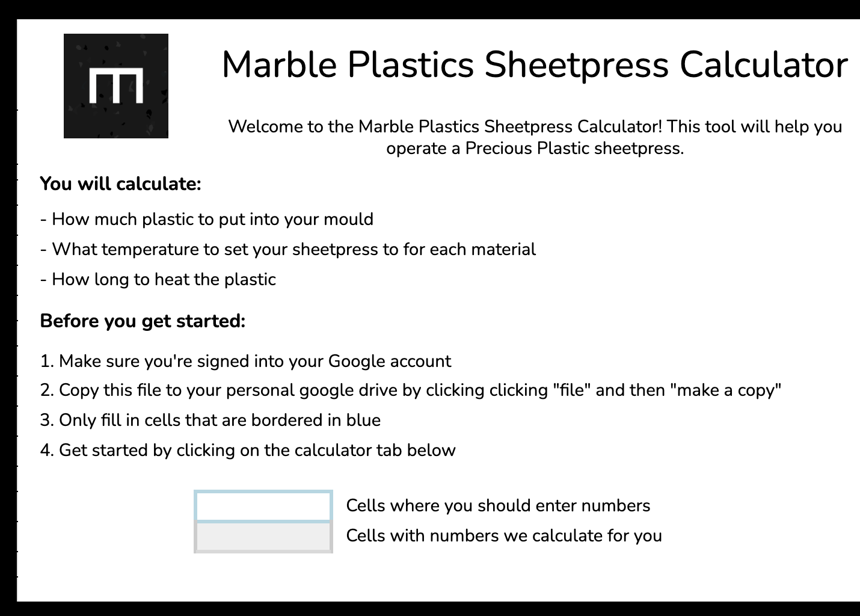Select the welcome paragraph text cell
This screenshot has height=616, width=860.
click(535, 137)
